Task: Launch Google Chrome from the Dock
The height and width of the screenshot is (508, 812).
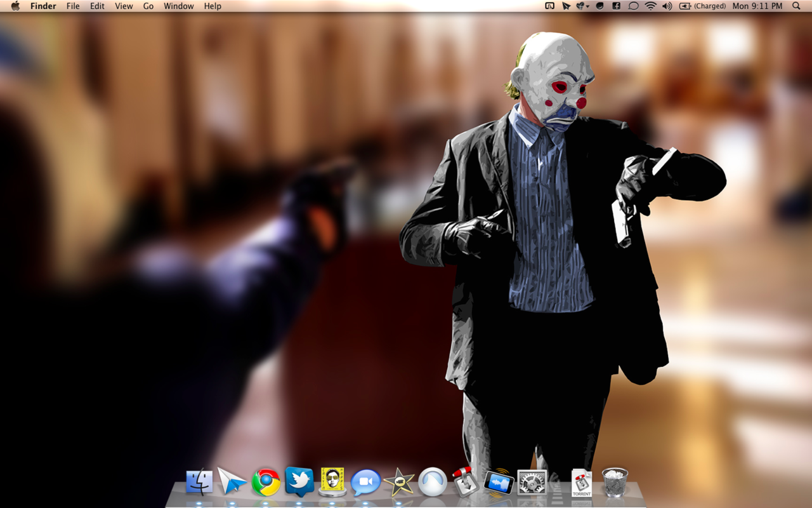Action: coord(266,483)
